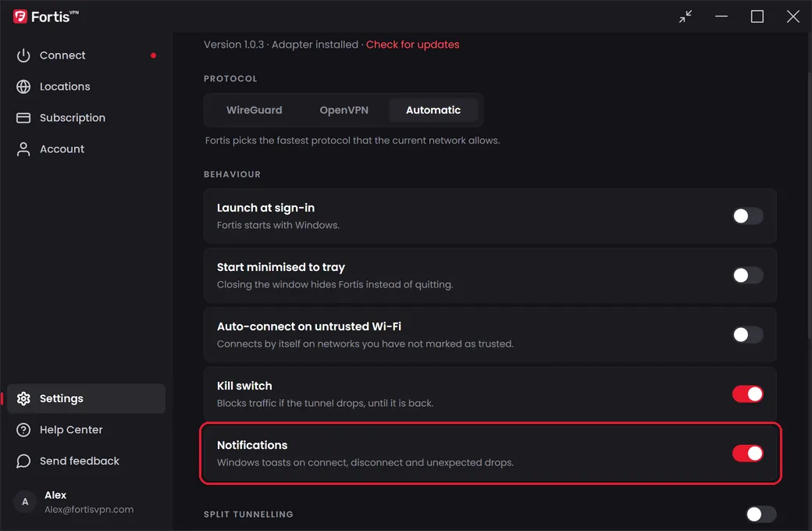Select the WireGuard protocol
This screenshot has width=812, height=531.
(255, 110)
